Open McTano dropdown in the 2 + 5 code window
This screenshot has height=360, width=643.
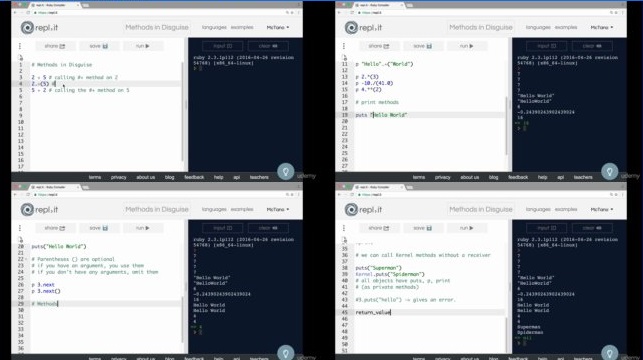pos(278,27)
